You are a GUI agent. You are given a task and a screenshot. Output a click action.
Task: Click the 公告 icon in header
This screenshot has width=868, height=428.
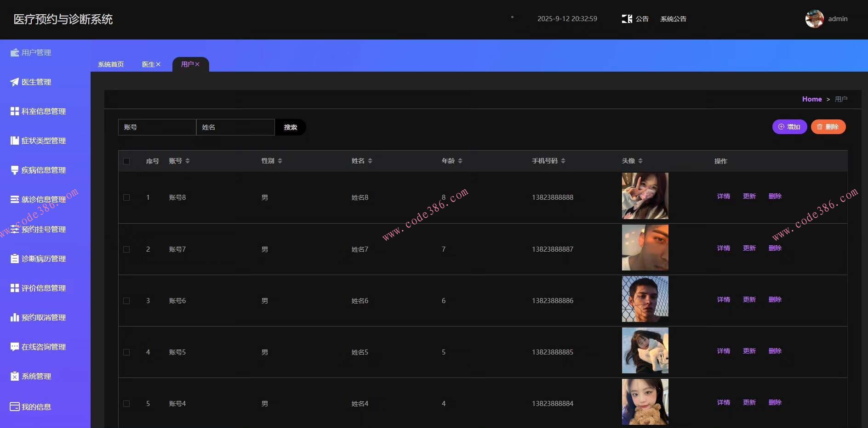point(627,19)
